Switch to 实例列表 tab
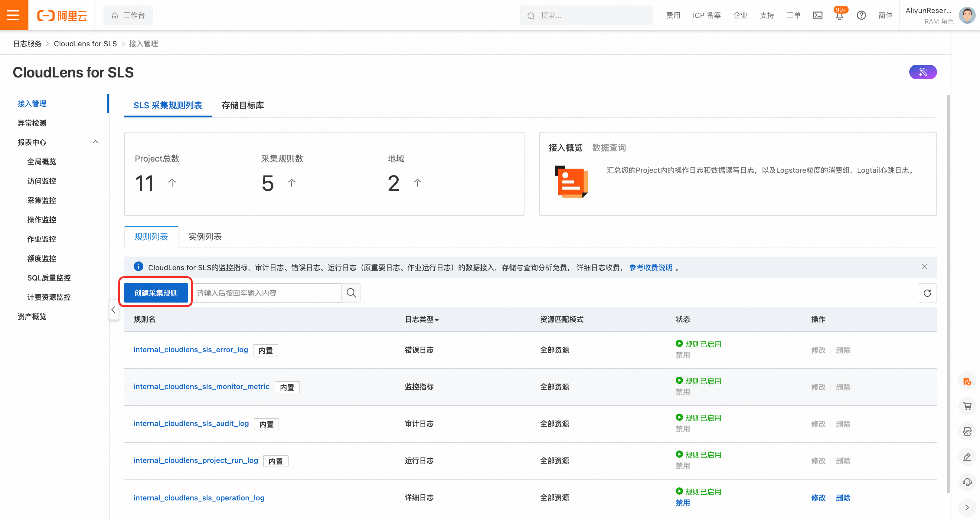Viewport: 980px width, 521px height. 205,237
